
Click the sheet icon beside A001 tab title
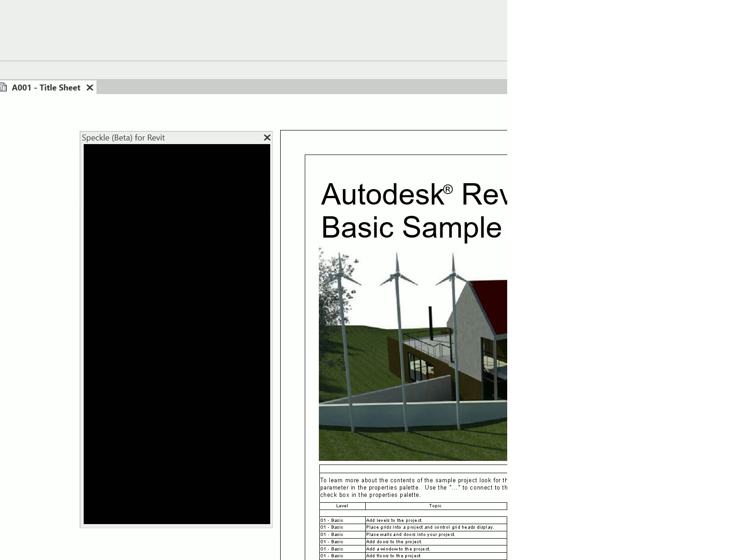pyautogui.click(x=3, y=87)
